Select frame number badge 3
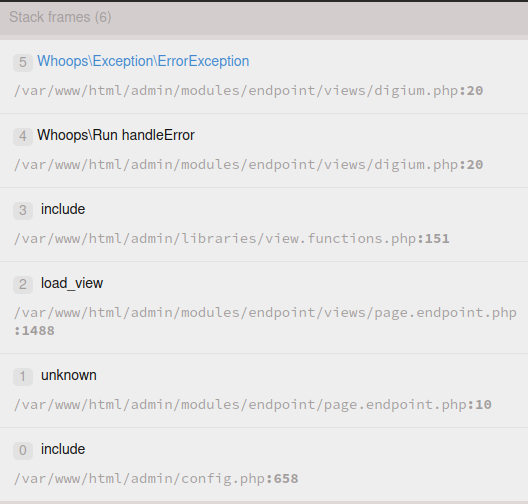 click(23, 211)
